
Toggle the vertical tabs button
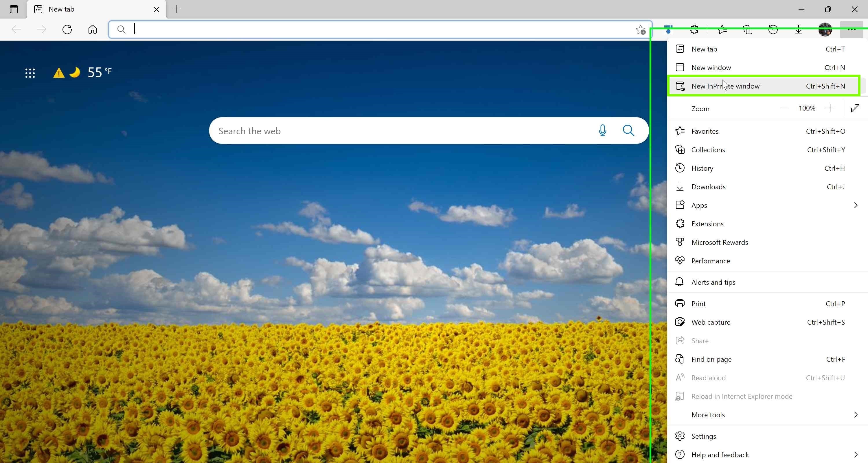14,9
